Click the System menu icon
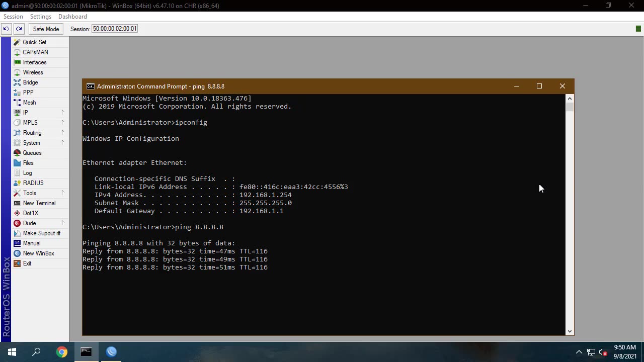 tap(17, 143)
